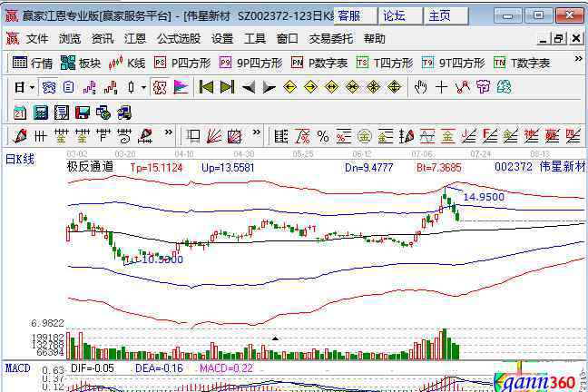Click the 日K线 chart label

[x=20, y=160]
